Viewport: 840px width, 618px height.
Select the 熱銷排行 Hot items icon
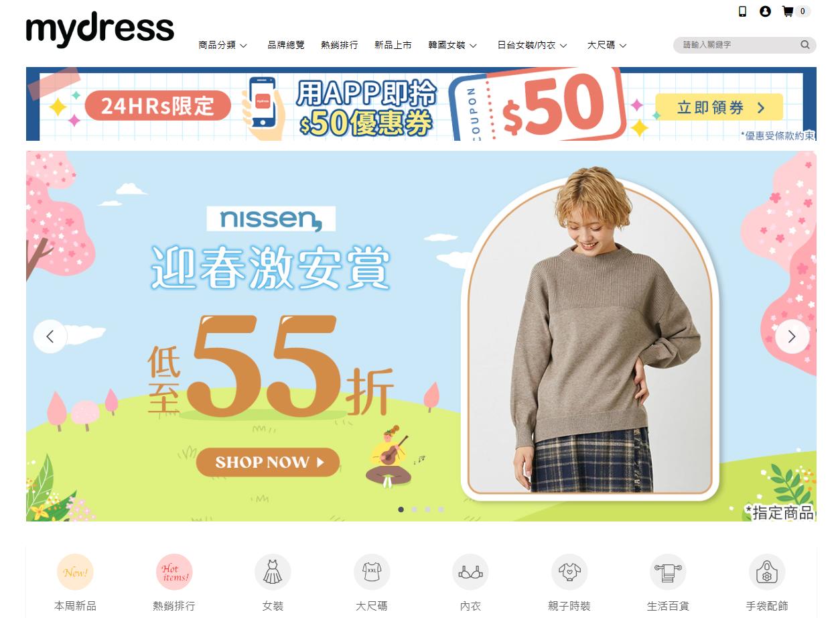coord(174,572)
